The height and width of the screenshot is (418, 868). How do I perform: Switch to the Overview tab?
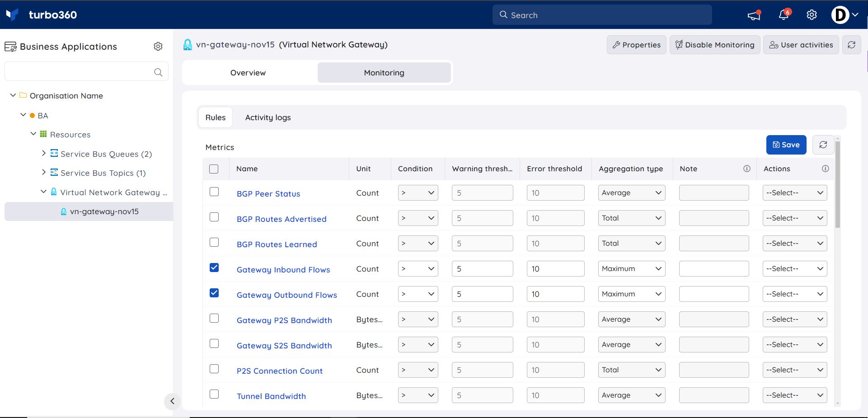tap(248, 73)
